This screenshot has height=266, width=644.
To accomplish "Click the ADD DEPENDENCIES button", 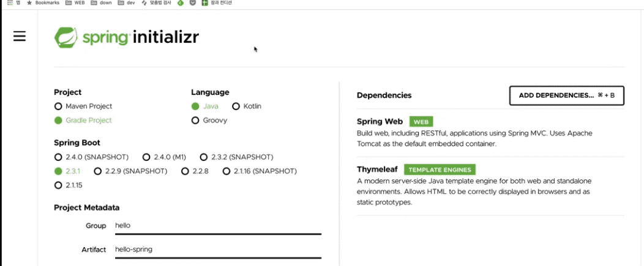I will point(567,95).
